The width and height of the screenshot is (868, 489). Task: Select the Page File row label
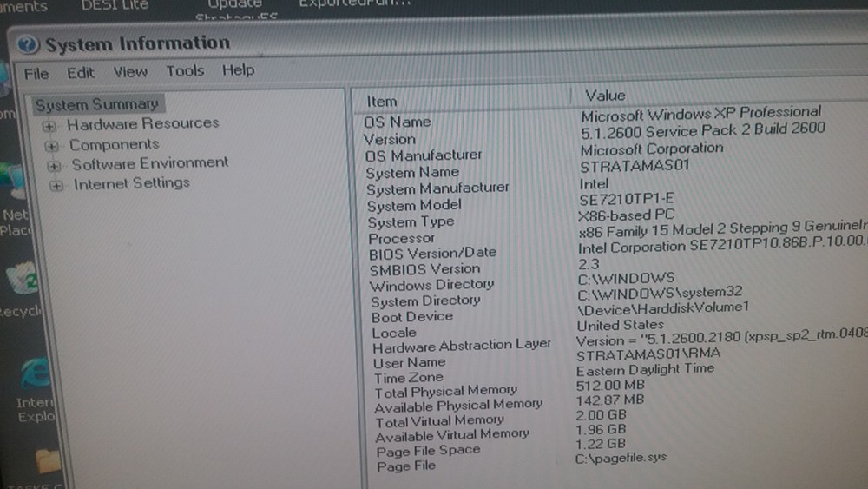pyautogui.click(x=405, y=466)
